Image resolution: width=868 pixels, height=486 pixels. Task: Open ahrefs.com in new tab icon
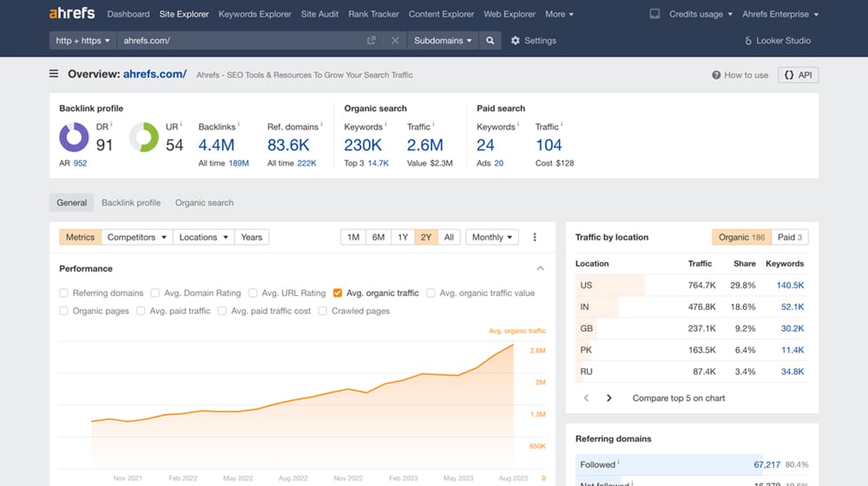(372, 41)
